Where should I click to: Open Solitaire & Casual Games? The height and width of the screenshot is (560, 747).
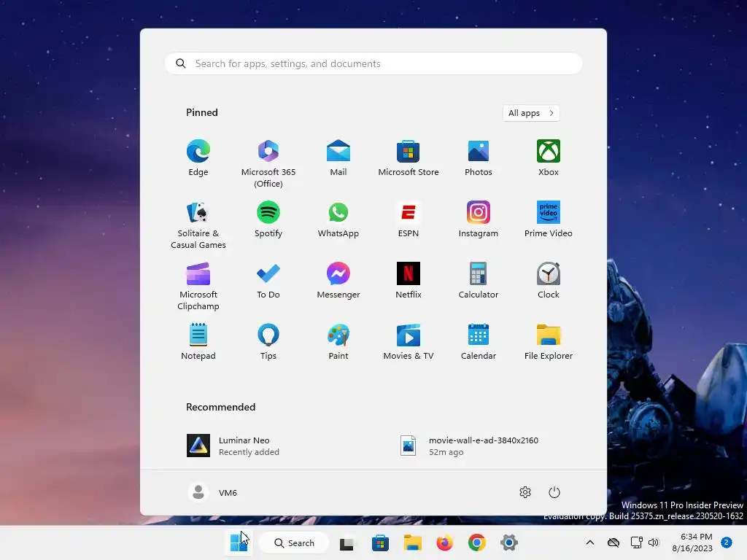click(x=198, y=225)
